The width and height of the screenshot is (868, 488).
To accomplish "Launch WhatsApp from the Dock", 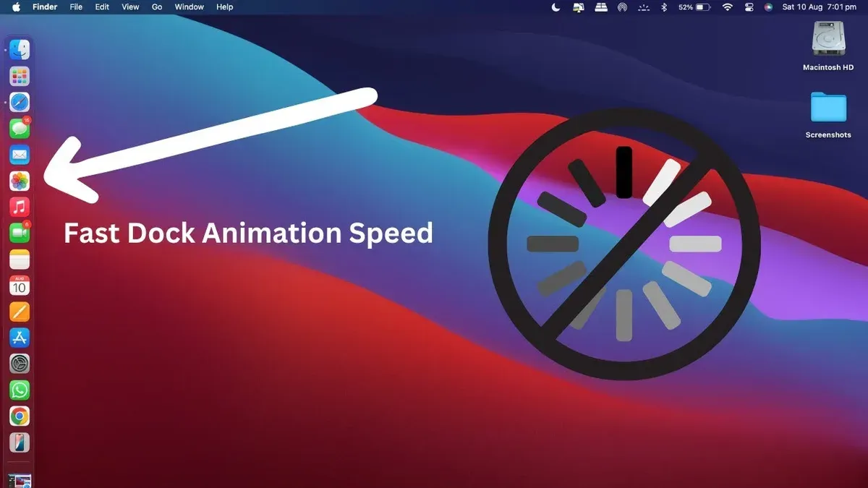I will (x=20, y=390).
